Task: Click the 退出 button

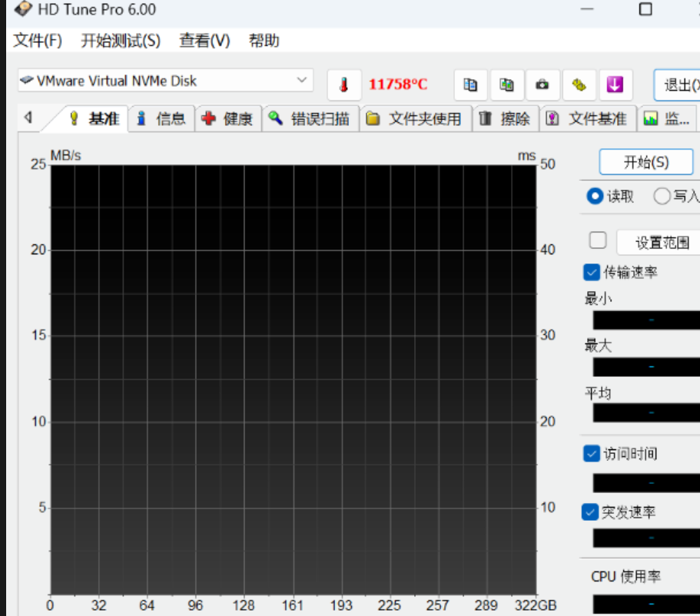Action: (x=677, y=84)
